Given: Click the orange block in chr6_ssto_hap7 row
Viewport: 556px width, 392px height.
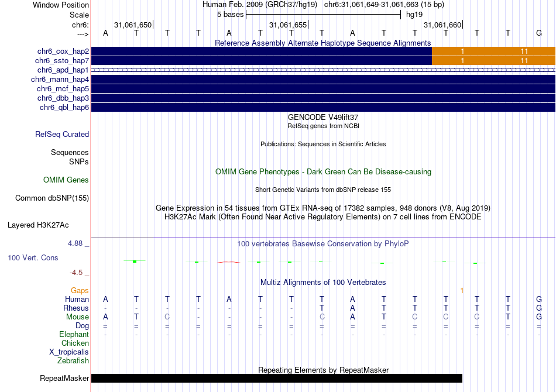Looking at the screenshot, I should [493, 61].
